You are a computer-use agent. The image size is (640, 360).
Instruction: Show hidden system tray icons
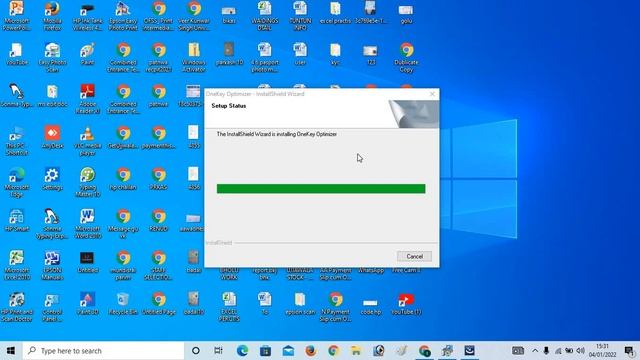pyautogui.click(x=535, y=351)
